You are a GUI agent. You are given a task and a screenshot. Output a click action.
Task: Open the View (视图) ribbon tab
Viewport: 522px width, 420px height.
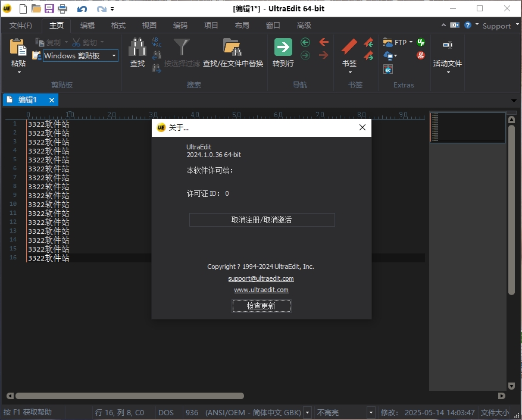(x=149, y=26)
